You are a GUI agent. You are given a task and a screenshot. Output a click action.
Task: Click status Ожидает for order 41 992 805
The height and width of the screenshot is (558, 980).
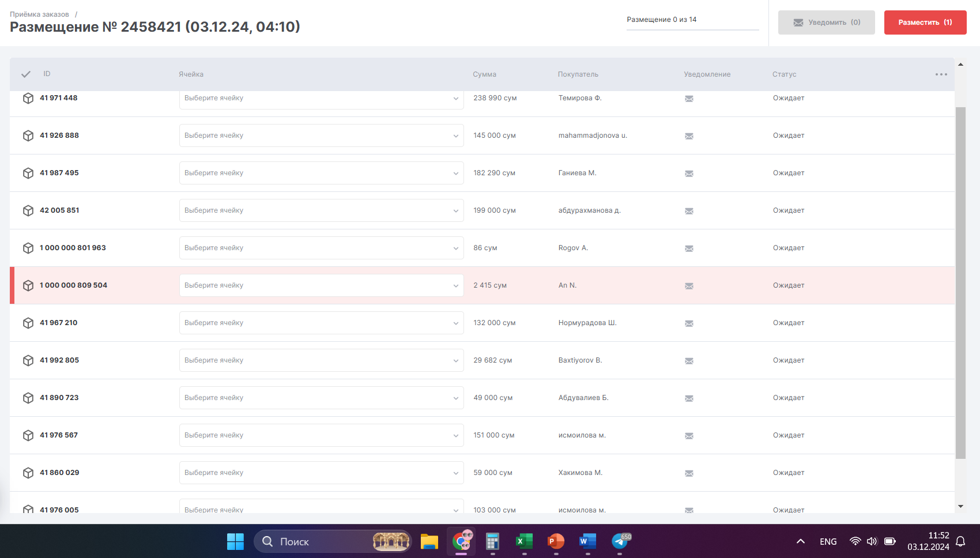pos(789,360)
